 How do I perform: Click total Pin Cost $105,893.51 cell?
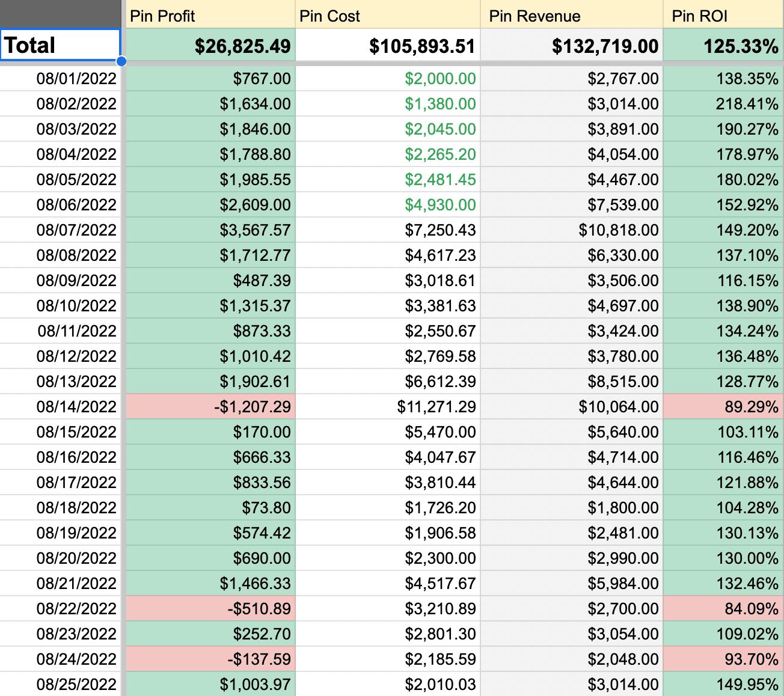(x=388, y=46)
